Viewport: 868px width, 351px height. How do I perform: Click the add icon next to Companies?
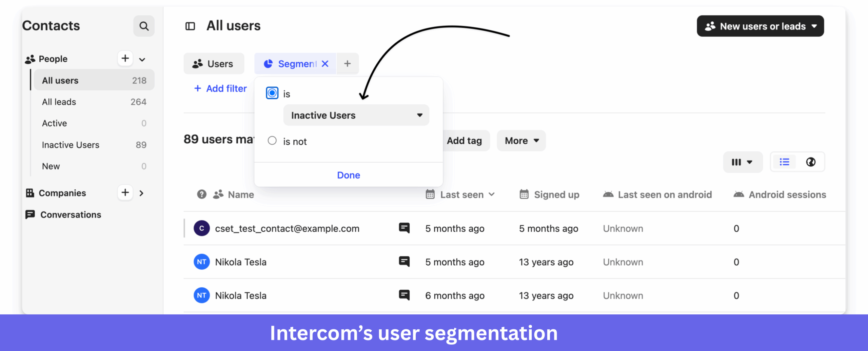point(125,192)
